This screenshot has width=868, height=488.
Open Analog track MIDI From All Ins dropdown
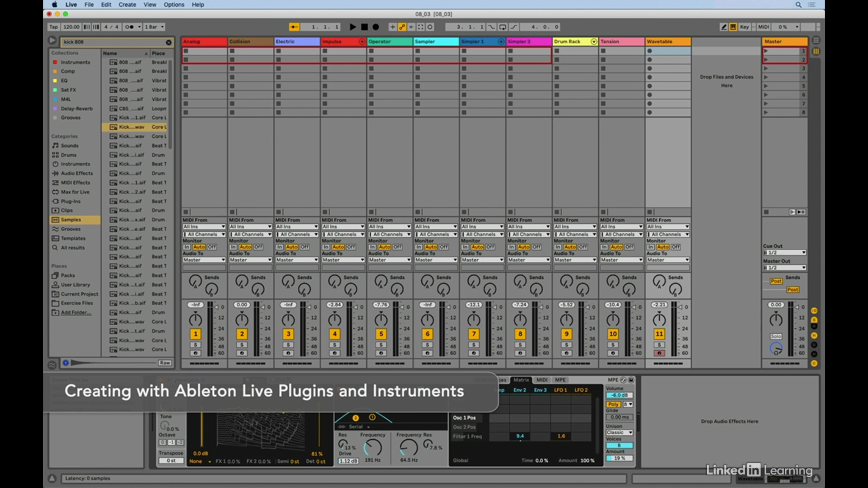pos(204,227)
